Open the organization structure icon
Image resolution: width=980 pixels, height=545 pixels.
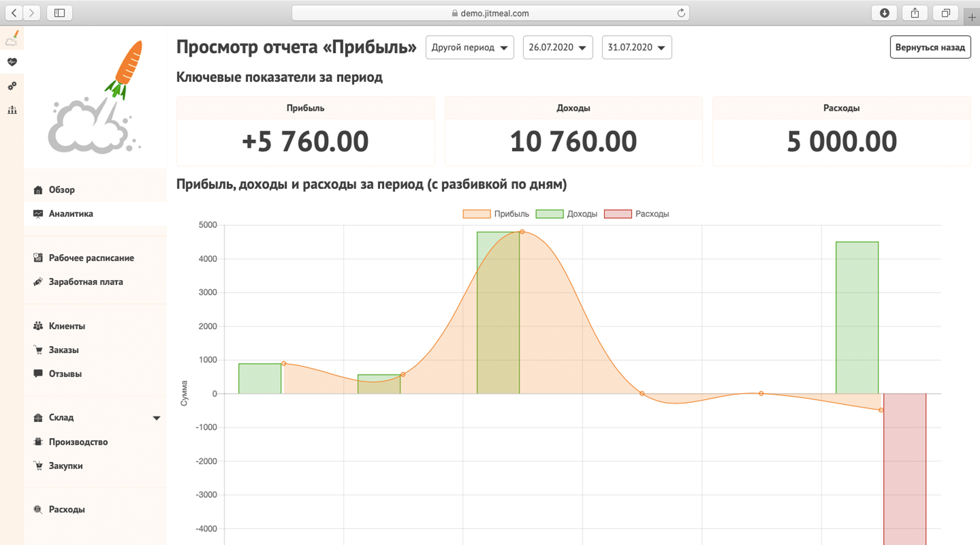click(x=12, y=110)
